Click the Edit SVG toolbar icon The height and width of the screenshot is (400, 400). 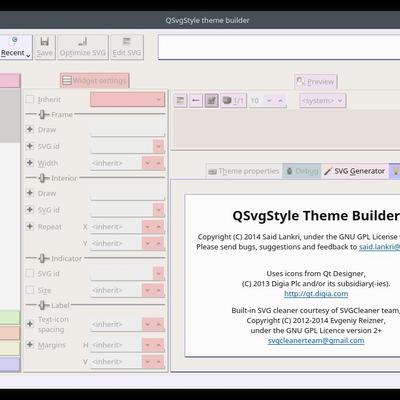click(127, 47)
